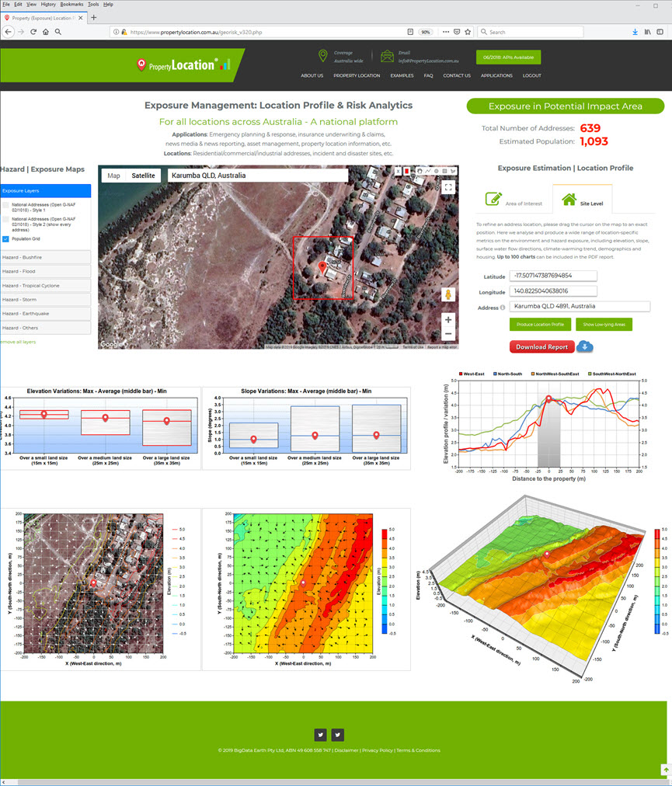
Task: Click the blue cloud download icon
Action: click(585, 346)
